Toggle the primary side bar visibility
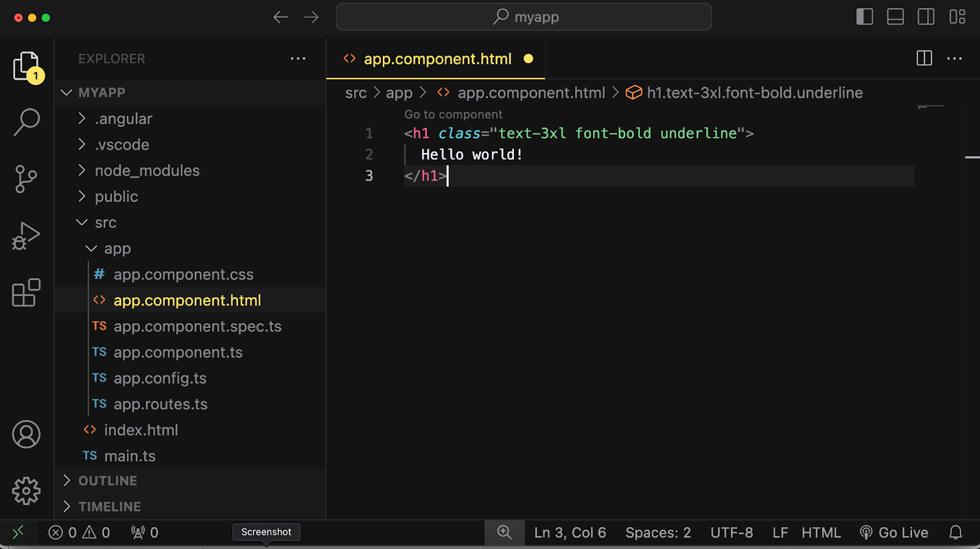The image size is (980, 549). [864, 17]
